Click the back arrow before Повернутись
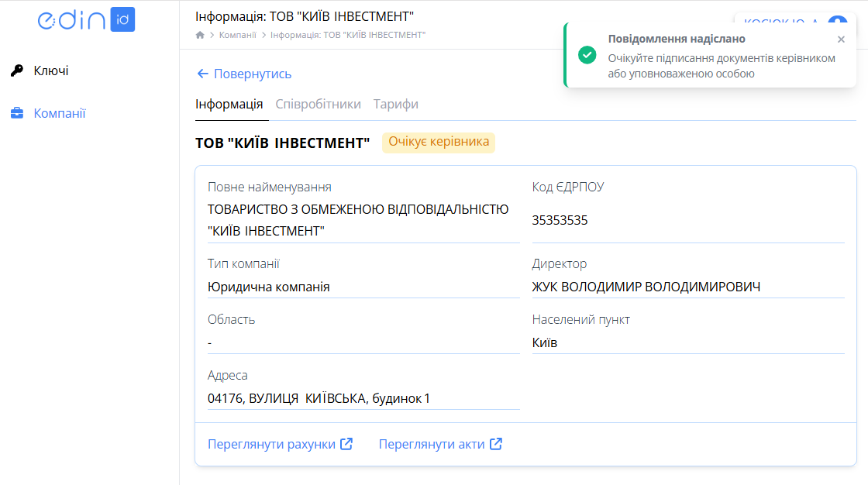This screenshot has height=485, width=868. click(x=201, y=74)
